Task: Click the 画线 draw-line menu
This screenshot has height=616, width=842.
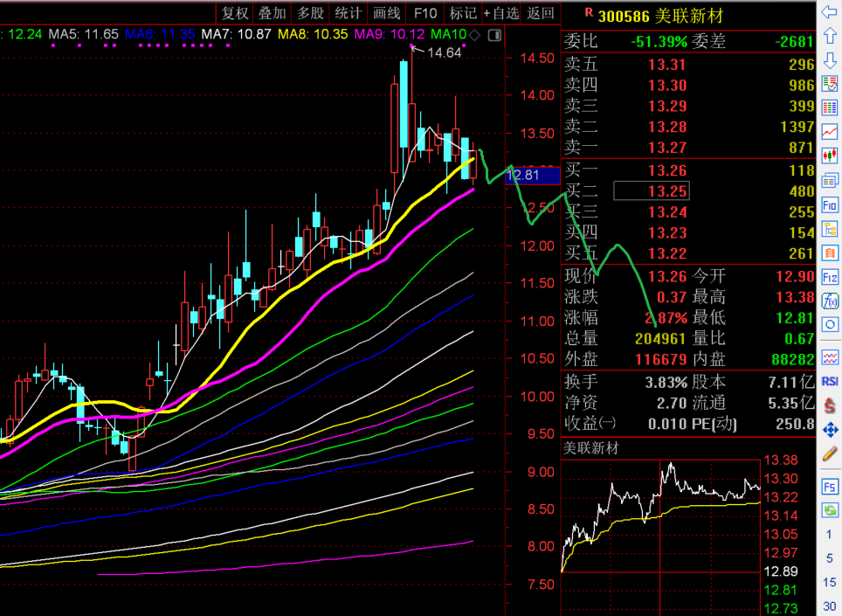Action: pos(387,12)
